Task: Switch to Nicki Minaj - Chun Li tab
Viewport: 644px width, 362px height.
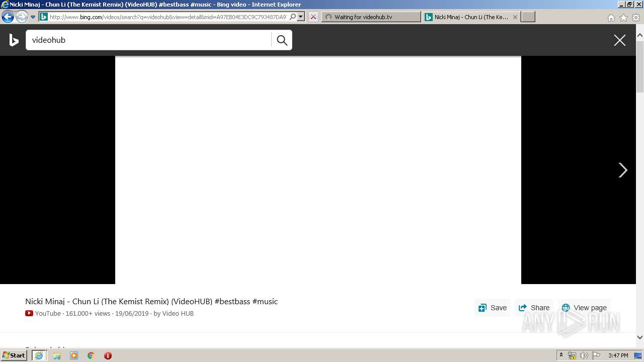Action: click(x=471, y=17)
